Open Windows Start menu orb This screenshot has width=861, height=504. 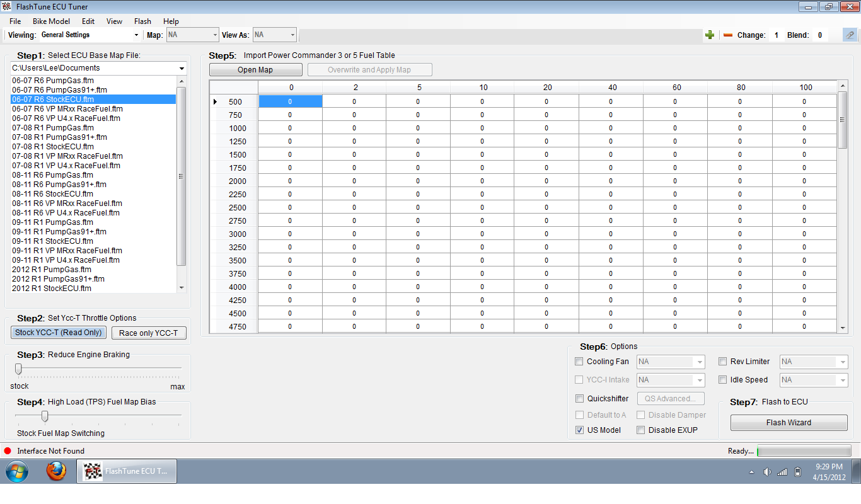coord(17,471)
